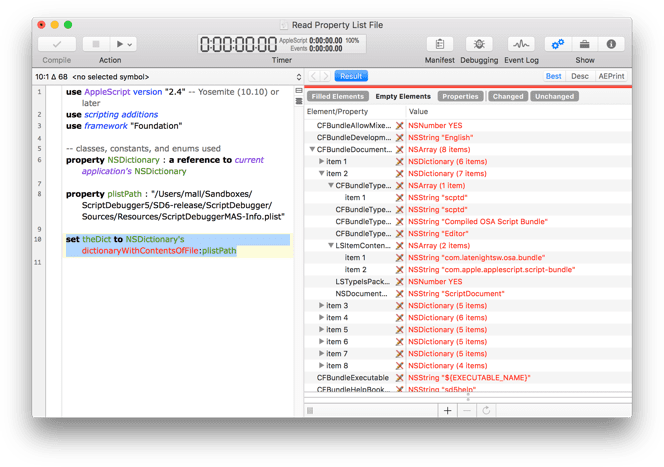Expand item 7 disclosure triangle

point(321,354)
